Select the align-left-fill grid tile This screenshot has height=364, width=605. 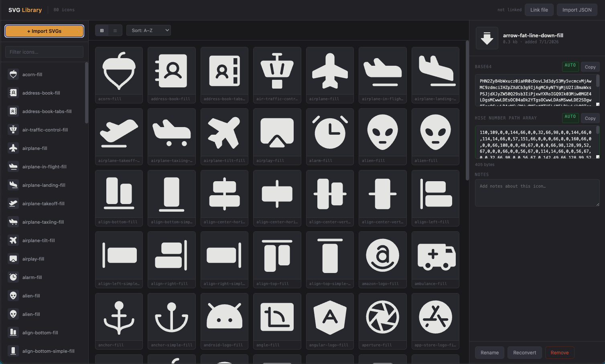pyautogui.click(x=435, y=198)
